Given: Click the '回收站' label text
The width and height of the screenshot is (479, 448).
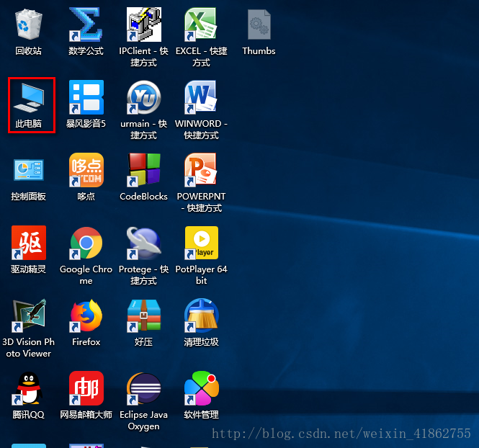Looking at the screenshot, I should tap(28, 50).
